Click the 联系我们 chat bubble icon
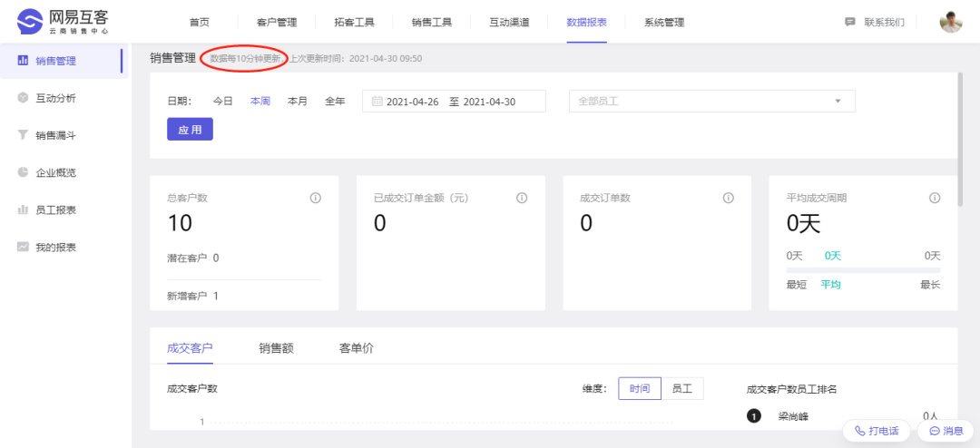The image size is (980, 448). (850, 22)
